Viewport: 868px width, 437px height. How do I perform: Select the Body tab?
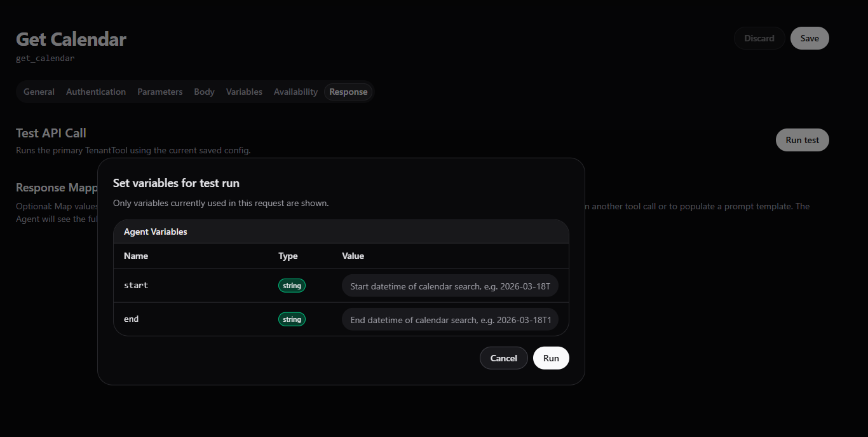pos(204,92)
